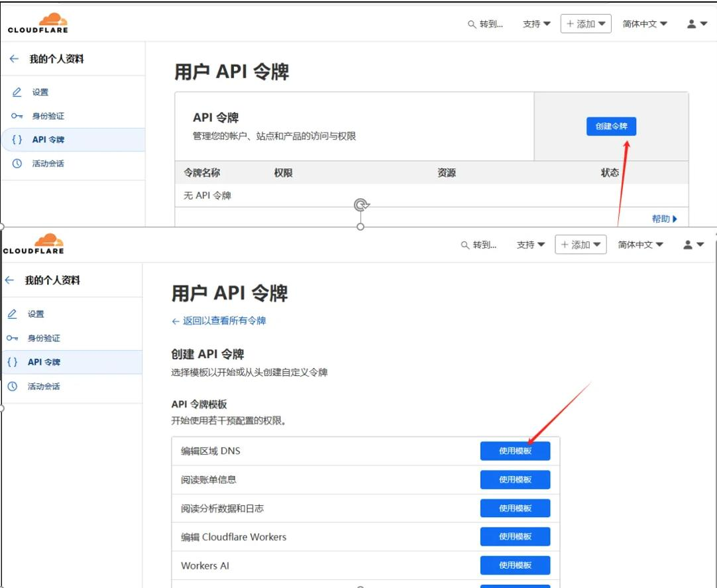Open the 添加 dropdown in the bottom header
The width and height of the screenshot is (717, 588).
[580, 245]
